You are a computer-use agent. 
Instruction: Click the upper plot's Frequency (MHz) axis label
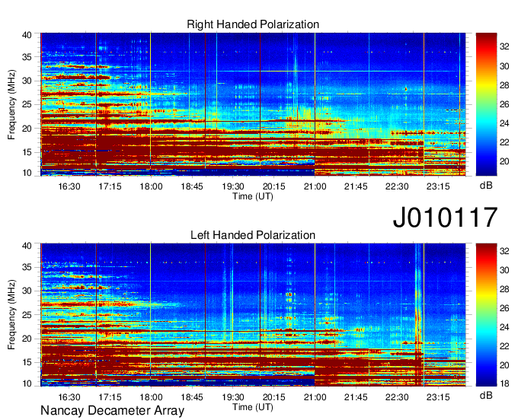pyautogui.click(x=11, y=104)
